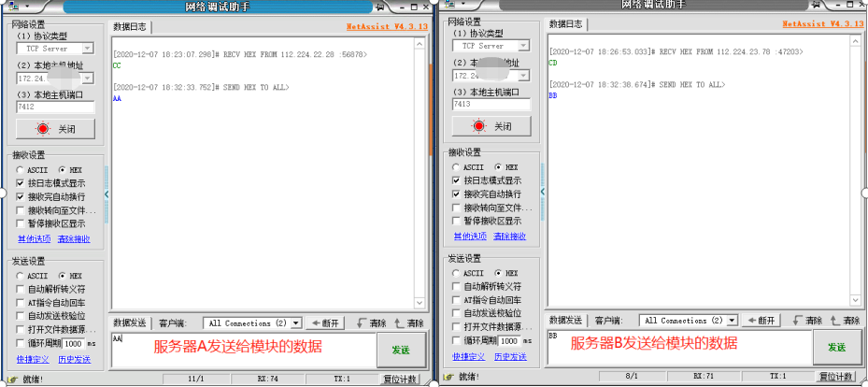Enable 循环周期 checkbox in the right window
The height and width of the screenshot is (387, 868).
[456, 341]
